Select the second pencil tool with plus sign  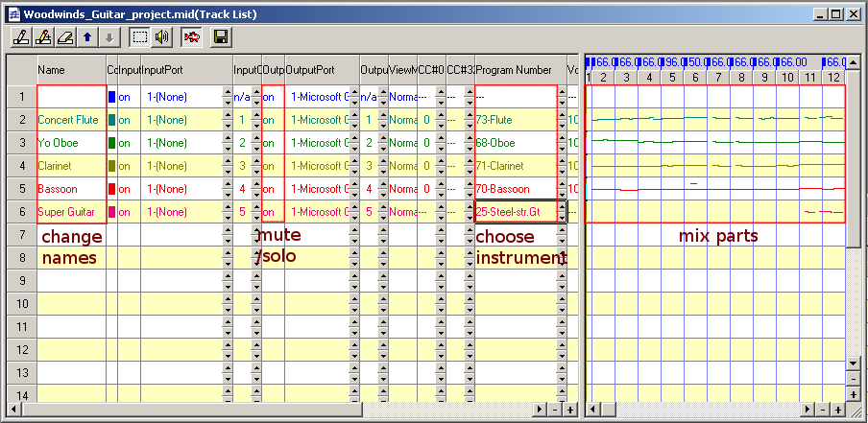(42, 37)
